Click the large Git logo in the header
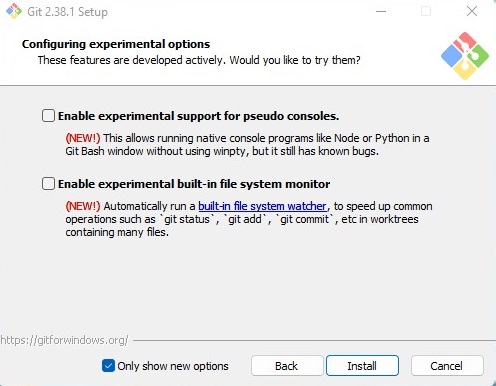This screenshot has height=386, width=496. pyautogui.click(x=465, y=56)
